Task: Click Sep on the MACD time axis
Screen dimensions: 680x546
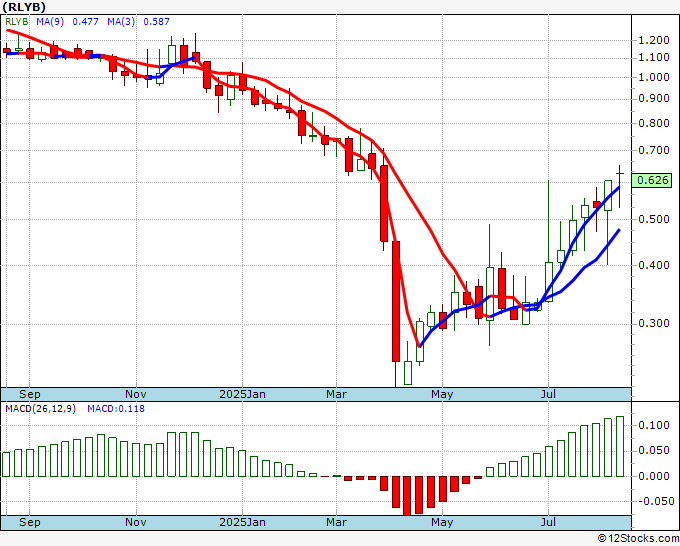Action: pos(30,522)
